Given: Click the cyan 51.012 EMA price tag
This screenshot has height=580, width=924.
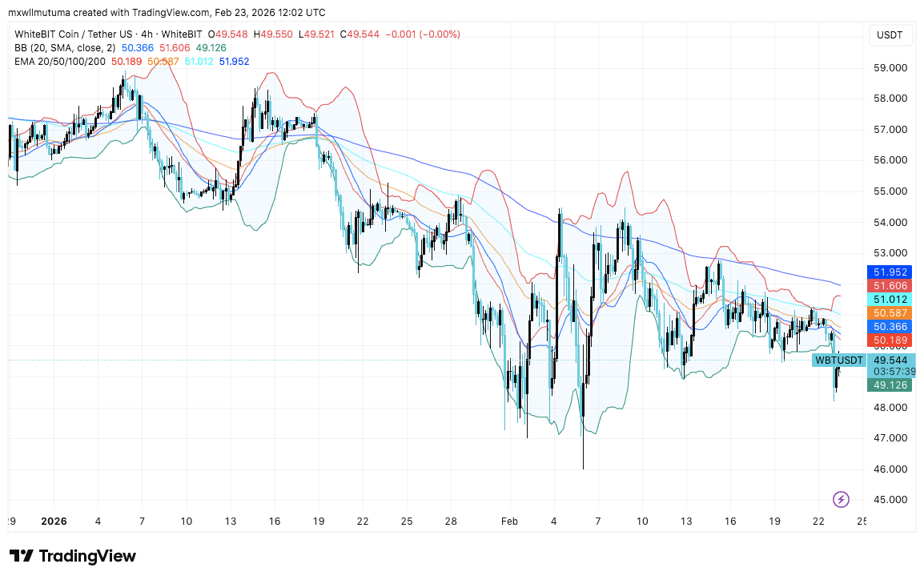Looking at the screenshot, I should click(890, 300).
